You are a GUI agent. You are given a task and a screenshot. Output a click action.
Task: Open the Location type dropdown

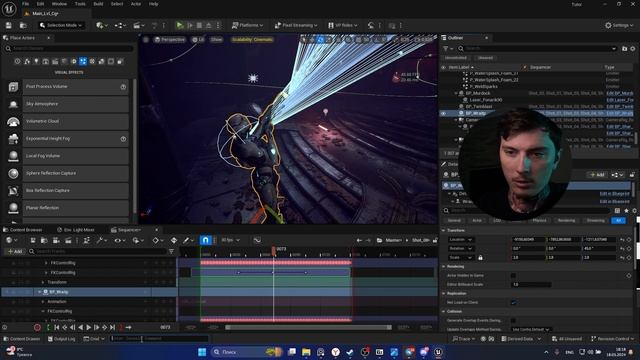click(461, 240)
